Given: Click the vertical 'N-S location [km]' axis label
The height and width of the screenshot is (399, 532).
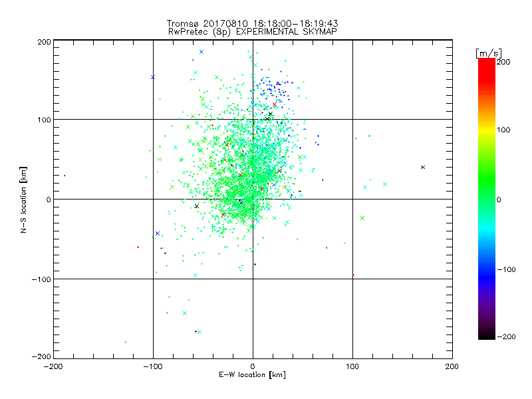Looking at the screenshot, I should [x=23, y=199].
